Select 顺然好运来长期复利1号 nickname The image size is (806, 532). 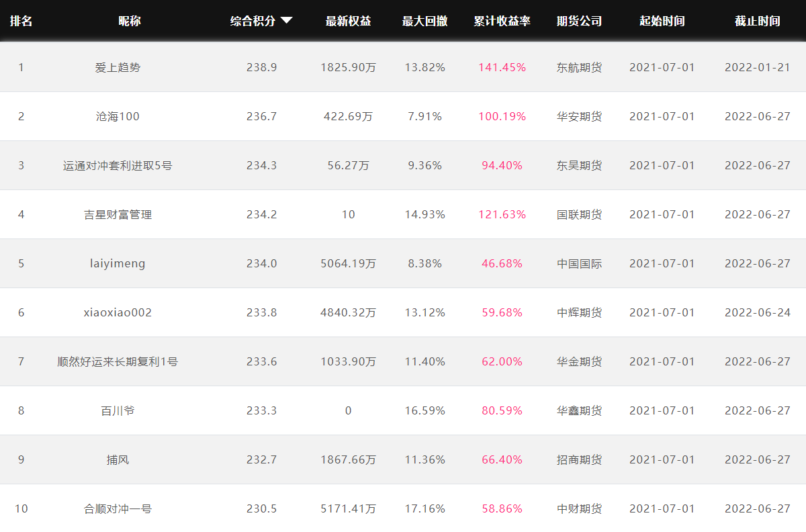[118, 361]
